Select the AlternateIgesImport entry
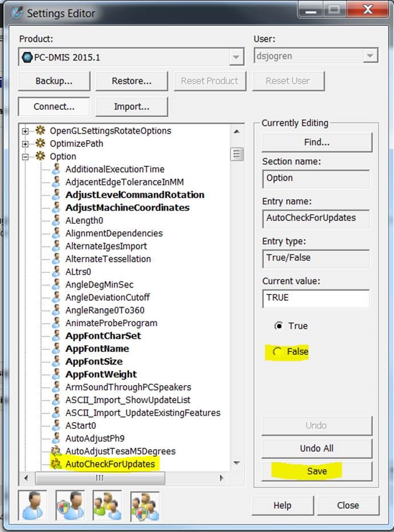The height and width of the screenshot is (532, 394). (106, 246)
